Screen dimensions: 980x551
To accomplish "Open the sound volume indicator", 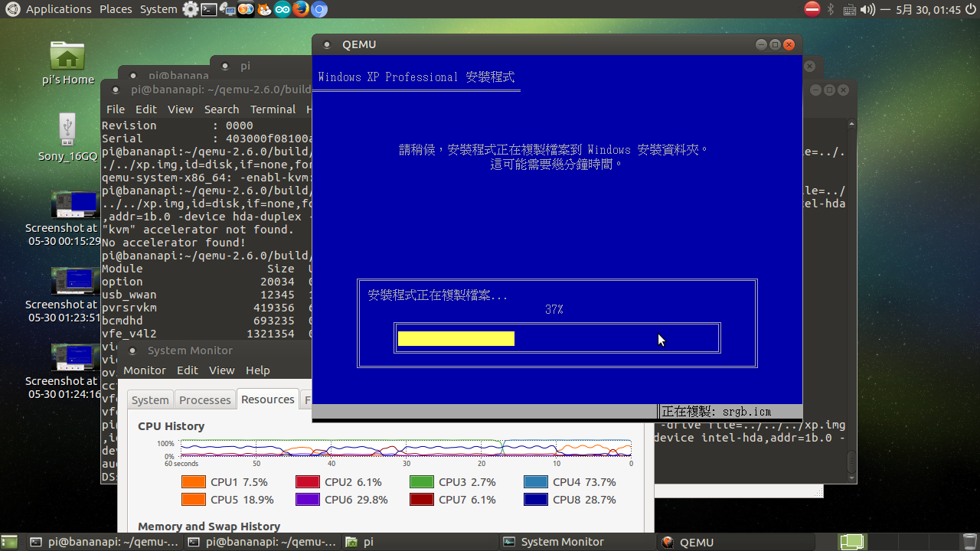I will 867,9.
